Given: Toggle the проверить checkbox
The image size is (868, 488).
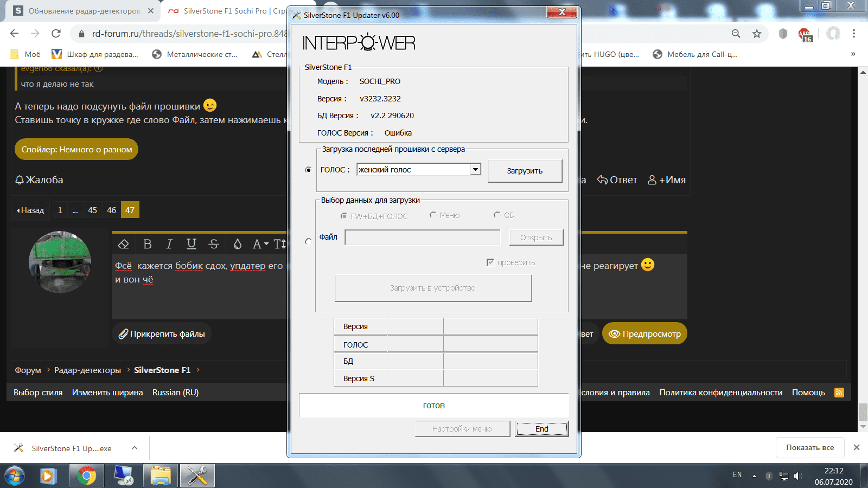Looking at the screenshot, I should tap(490, 262).
